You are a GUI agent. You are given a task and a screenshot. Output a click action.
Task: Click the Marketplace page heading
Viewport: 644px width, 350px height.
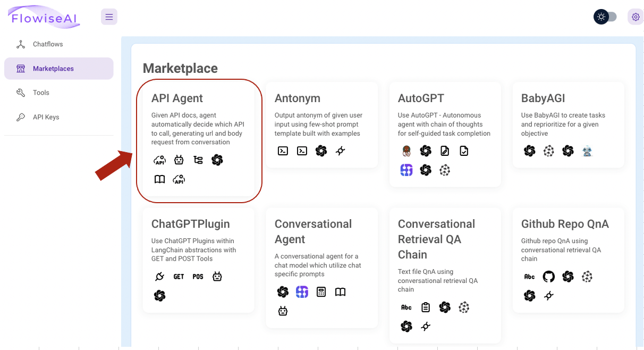(x=180, y=68)
